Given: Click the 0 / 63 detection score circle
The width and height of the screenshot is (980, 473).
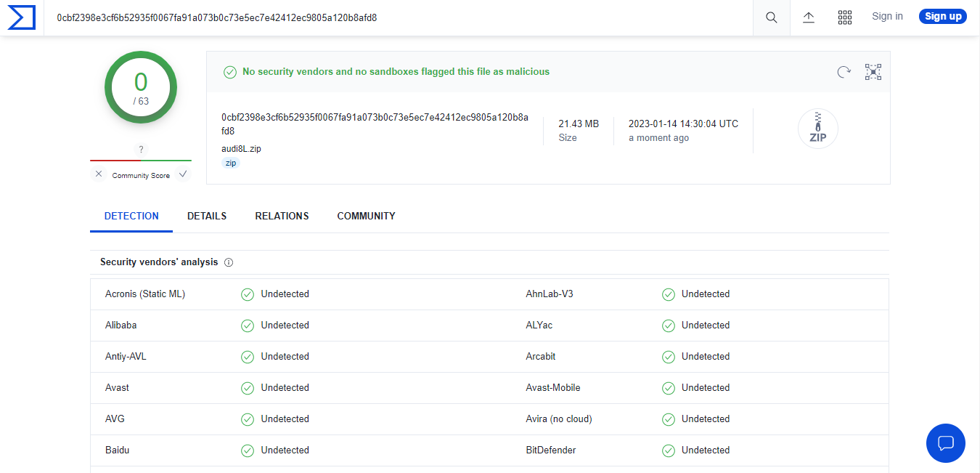Looking at the screenshot, I should tap(141, 88).
